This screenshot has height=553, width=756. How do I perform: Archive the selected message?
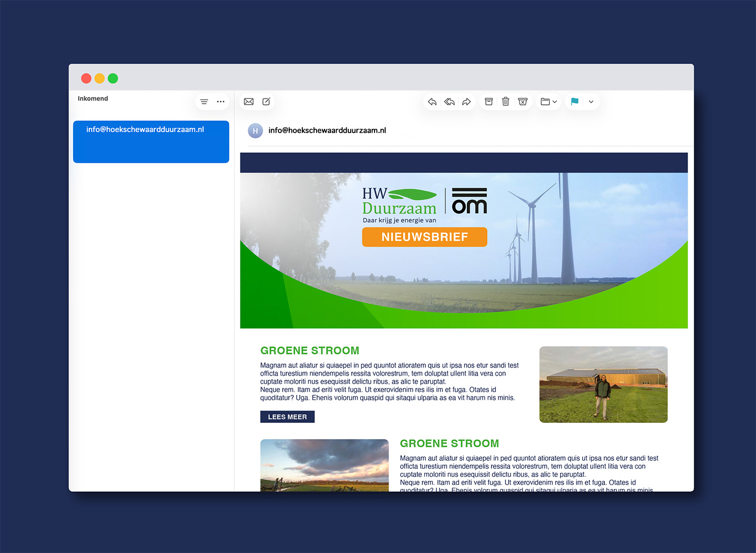tap(488, 102)
